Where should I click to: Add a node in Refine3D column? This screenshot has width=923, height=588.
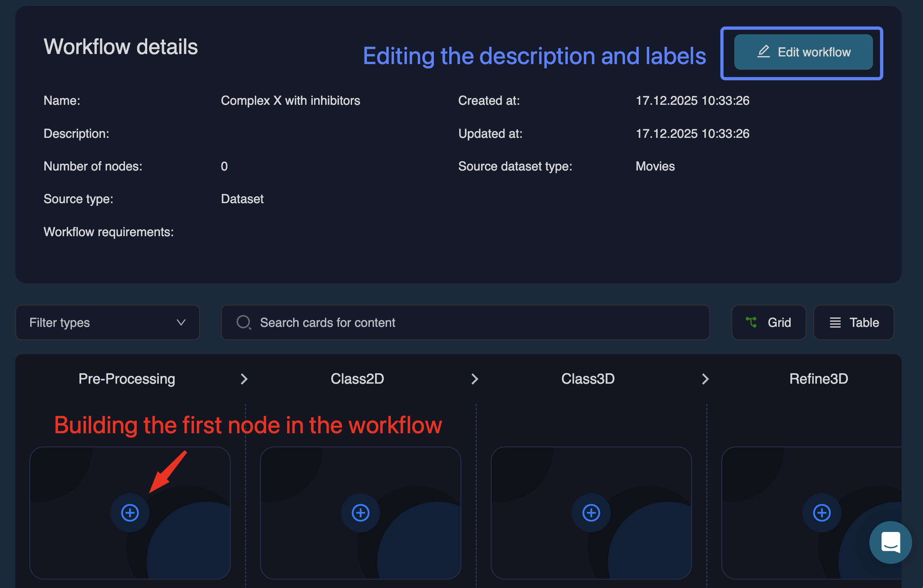tap(822, 513)
